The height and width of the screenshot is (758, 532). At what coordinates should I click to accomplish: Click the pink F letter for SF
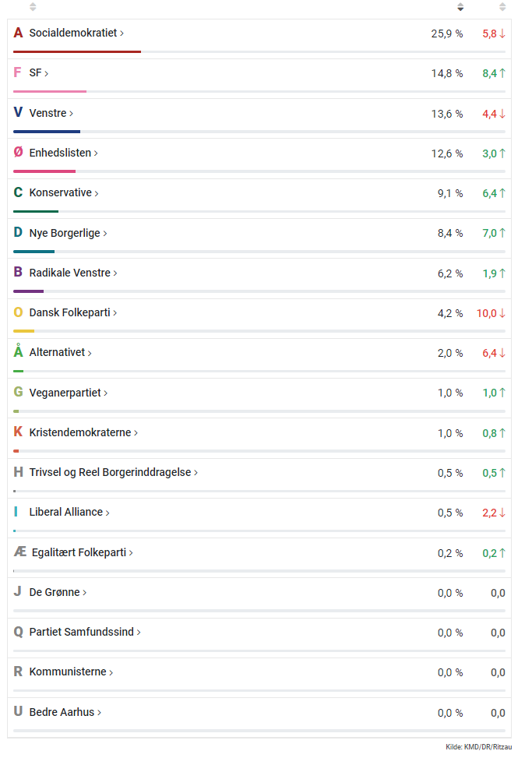(17, 72)
